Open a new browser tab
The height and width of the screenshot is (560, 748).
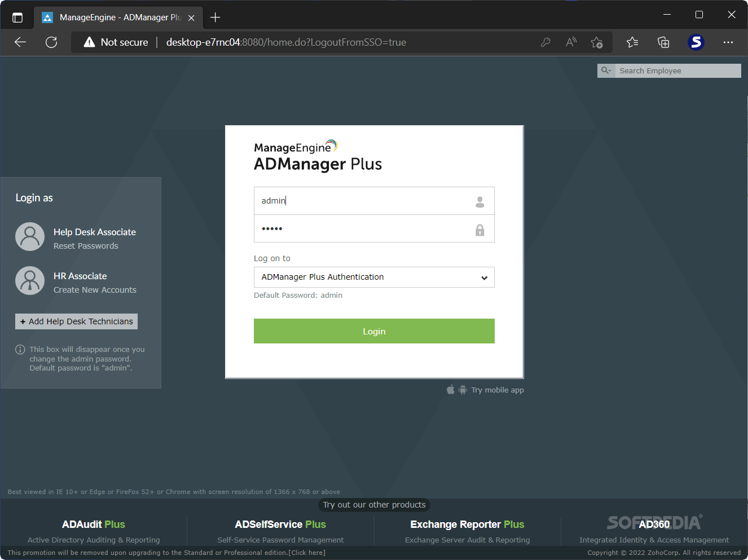(x=215, y=17)
